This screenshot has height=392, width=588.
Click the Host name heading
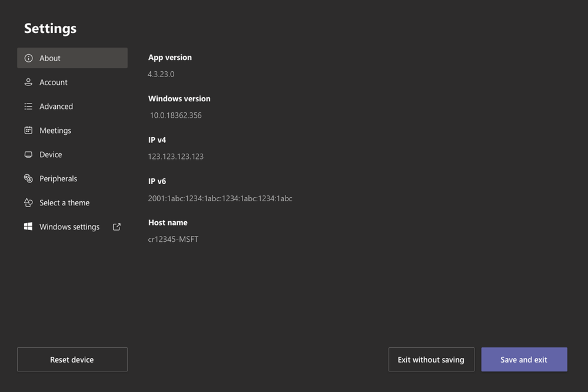coord(168,222)
